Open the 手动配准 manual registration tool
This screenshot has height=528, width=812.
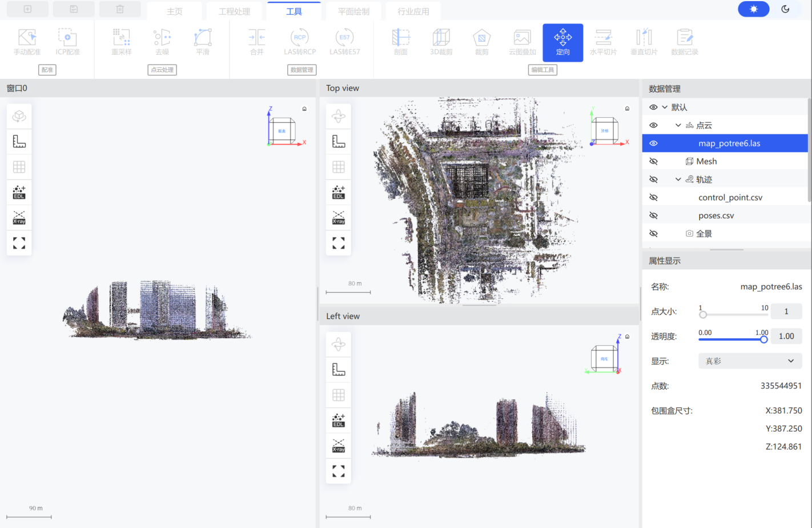[x=27, y=42]
